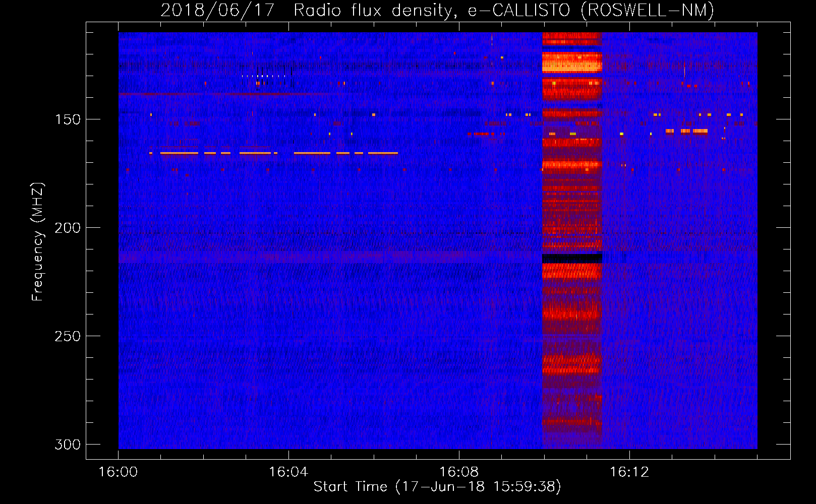Screen dimensions: 816x504
Task: Click the 16:00 time tick label
Action: click(118, 472)
